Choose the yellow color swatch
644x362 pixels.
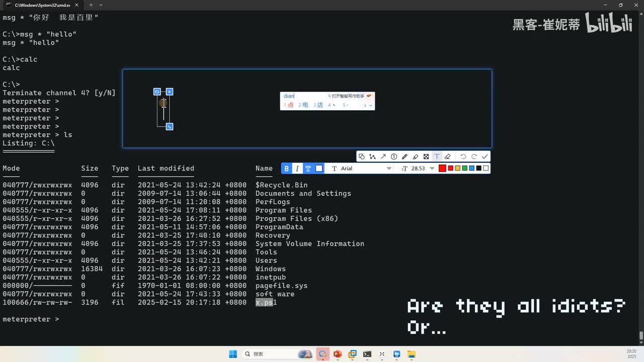457,168
